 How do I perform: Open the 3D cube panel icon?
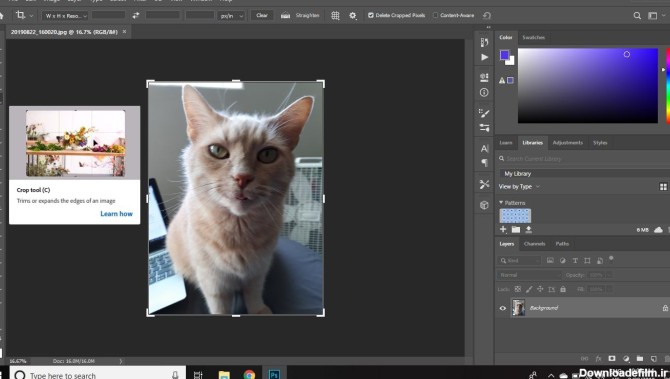click(484, 205)
